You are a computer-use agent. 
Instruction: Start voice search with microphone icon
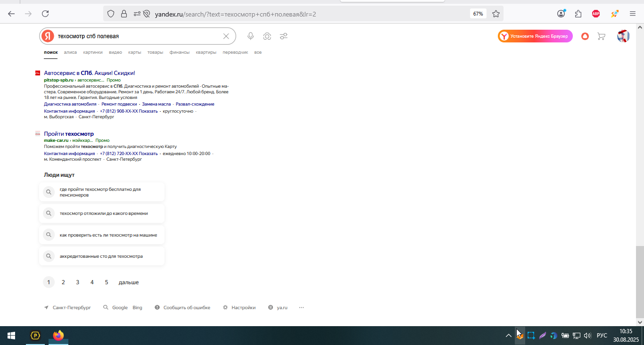pos(250,36)
